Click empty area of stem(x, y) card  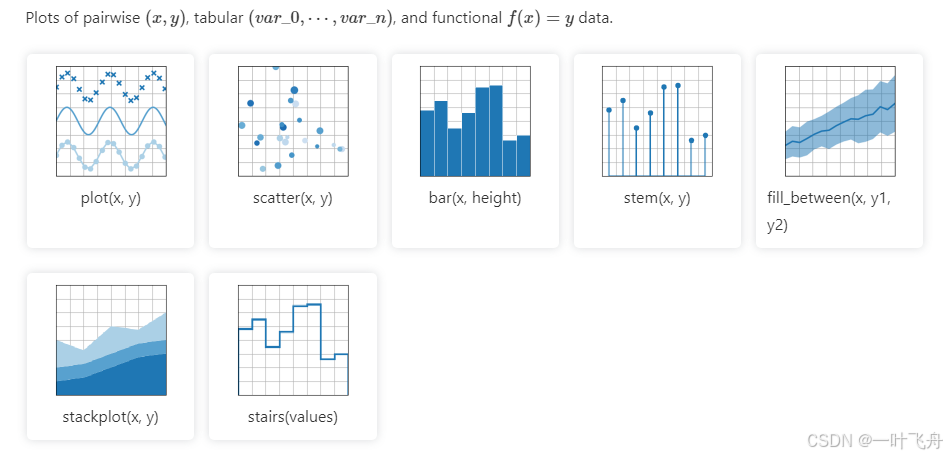click(657, 230)
